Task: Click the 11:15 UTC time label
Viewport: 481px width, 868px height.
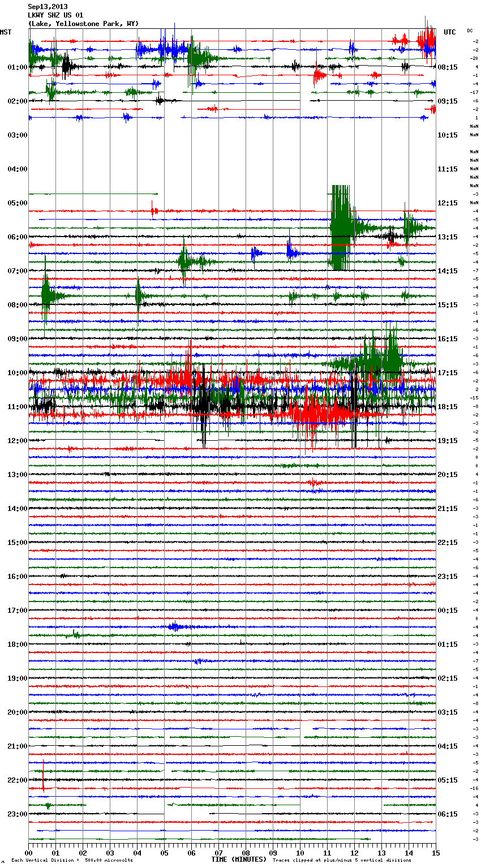Action: click(448, 169)
